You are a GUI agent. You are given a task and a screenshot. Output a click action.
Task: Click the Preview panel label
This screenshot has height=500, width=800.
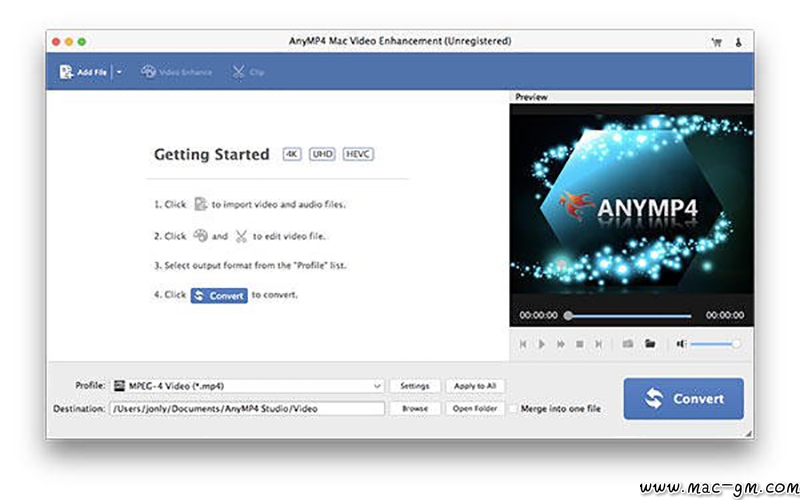(531, 97)
